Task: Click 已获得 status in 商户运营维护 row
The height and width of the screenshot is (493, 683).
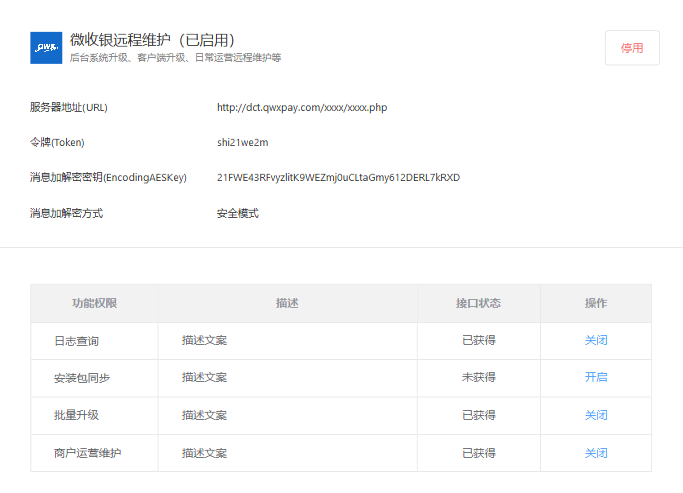Action: pyautogui.click(x=478, y=453)
